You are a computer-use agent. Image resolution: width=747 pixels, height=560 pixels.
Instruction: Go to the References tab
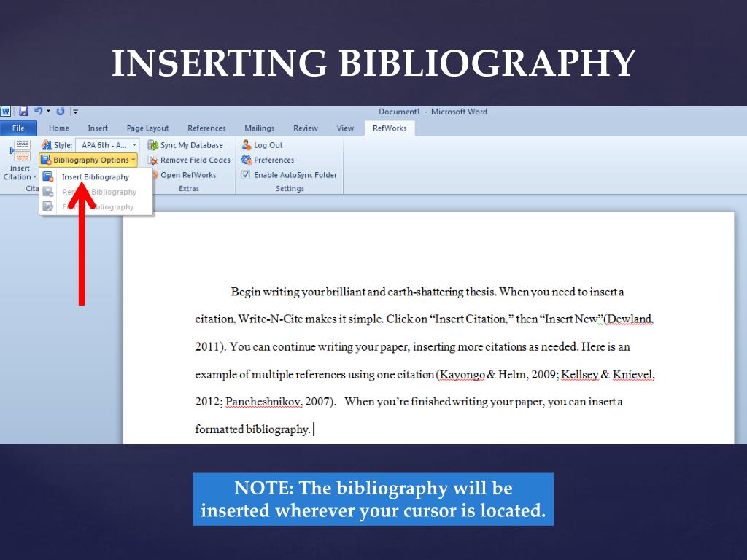(206, 128)
